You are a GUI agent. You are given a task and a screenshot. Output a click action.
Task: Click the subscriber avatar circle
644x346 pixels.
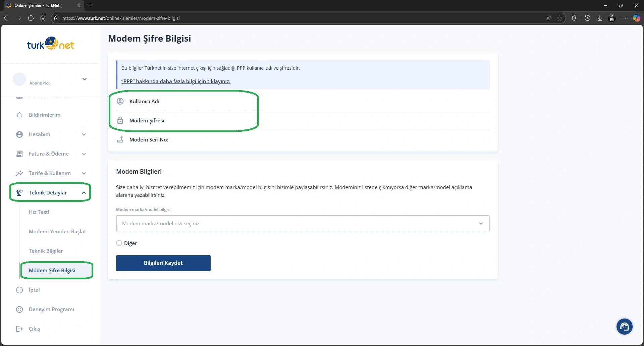(19, 79)
